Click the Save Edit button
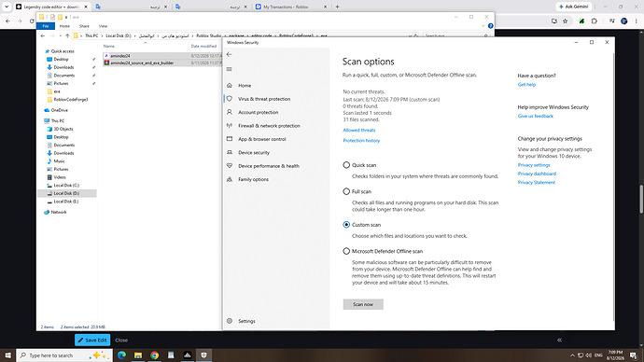Viewport: 644px width, 362px height. [x=92, y=340]
